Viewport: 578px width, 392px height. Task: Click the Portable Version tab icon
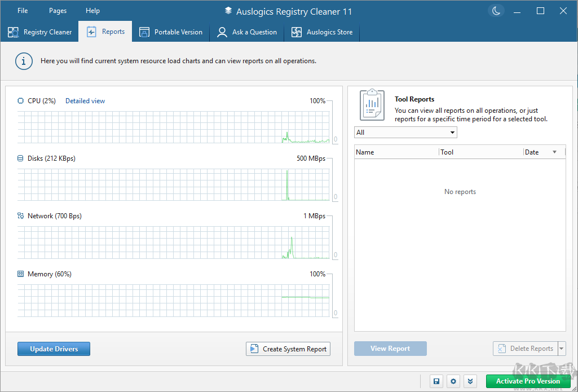coord(144,32)
